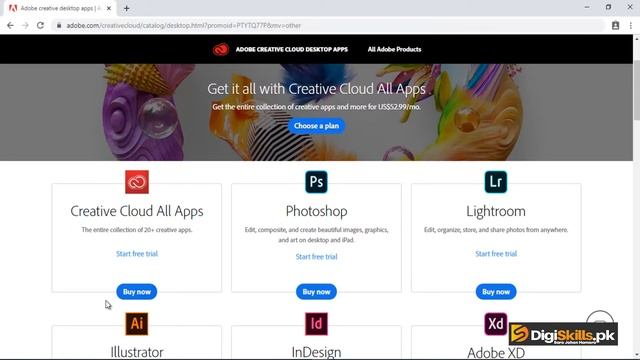Go back with the browser back arrow

[10, 25]
